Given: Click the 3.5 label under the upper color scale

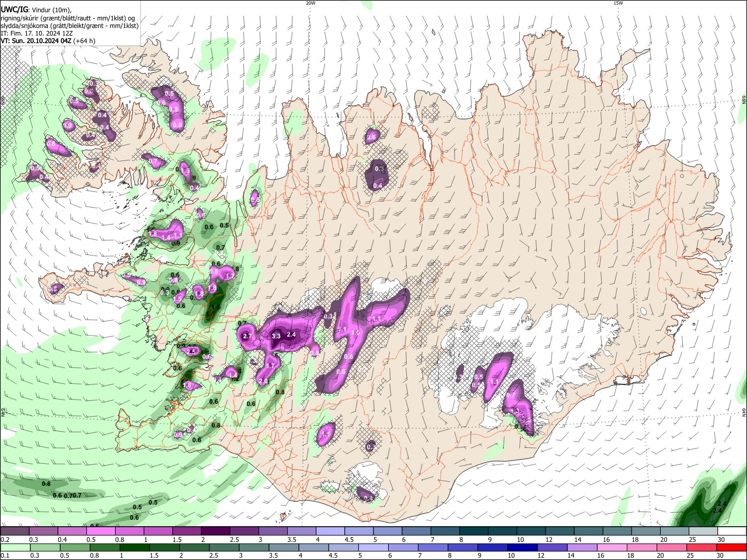Looking at the screenshot, I should click(x=291, y=540).
